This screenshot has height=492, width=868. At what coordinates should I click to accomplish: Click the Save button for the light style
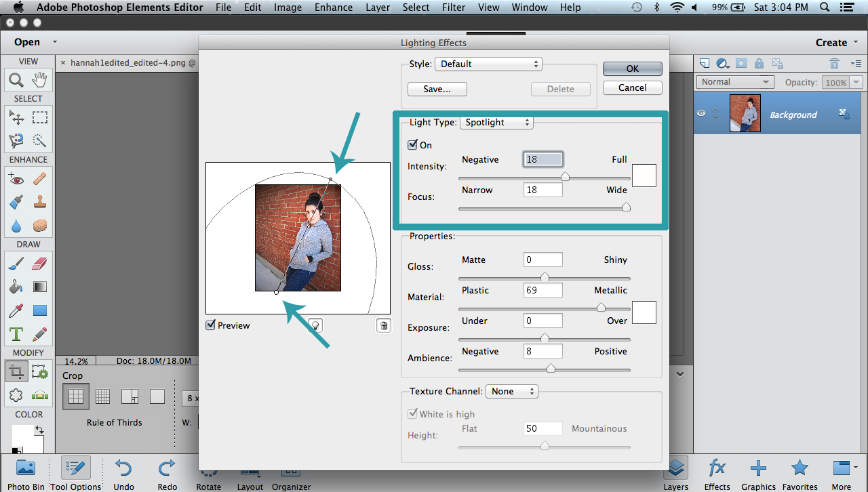point(437,89)
